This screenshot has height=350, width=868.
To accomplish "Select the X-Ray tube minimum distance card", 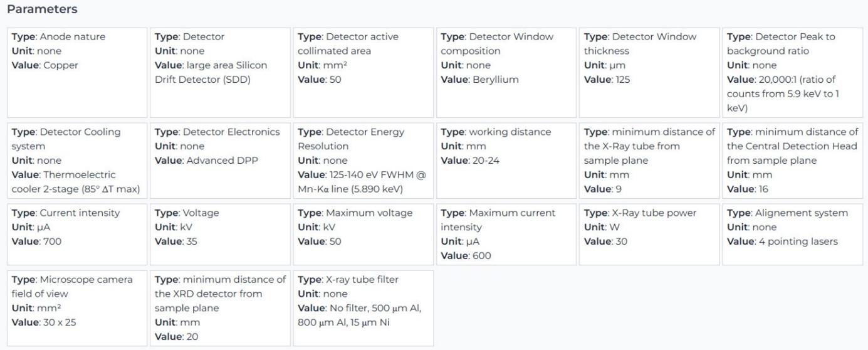I will (x=649, y=161).
